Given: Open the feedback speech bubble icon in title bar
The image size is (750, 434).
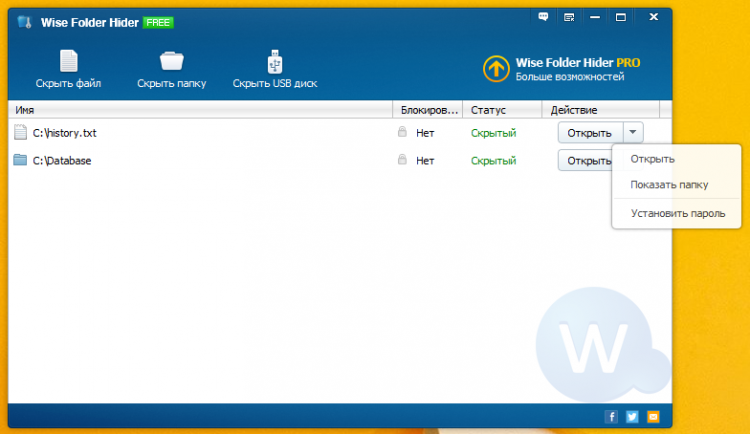Looking at the screenshot, I should (543, 17).
